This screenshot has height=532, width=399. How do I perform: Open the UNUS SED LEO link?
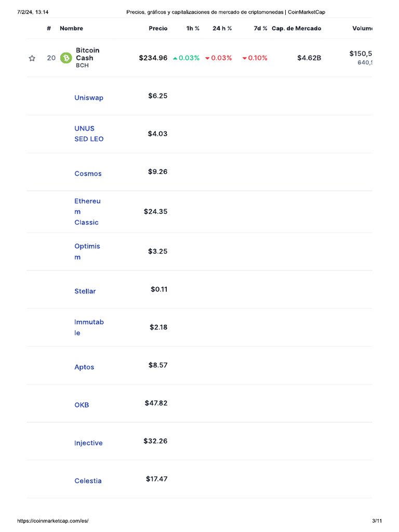click(89, 134)
